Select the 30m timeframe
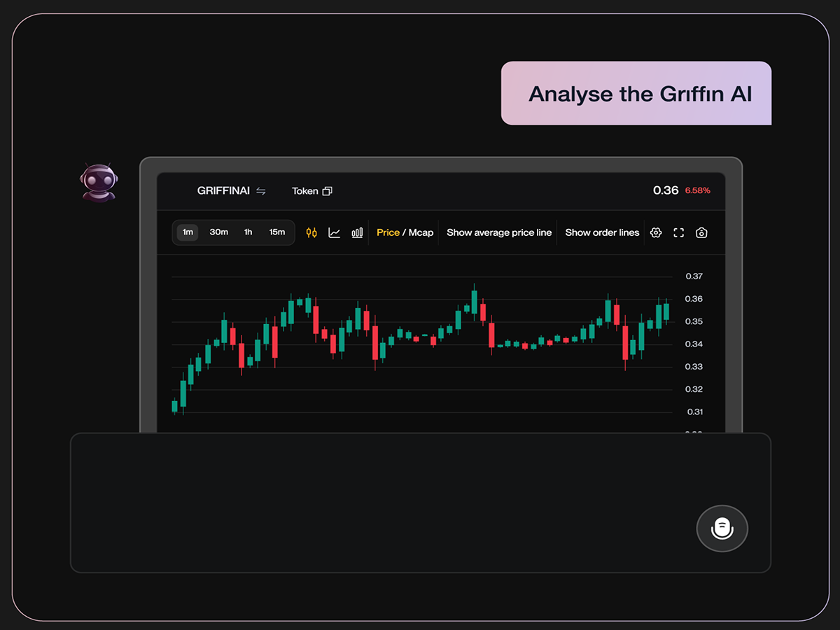 tap(219, 232)
